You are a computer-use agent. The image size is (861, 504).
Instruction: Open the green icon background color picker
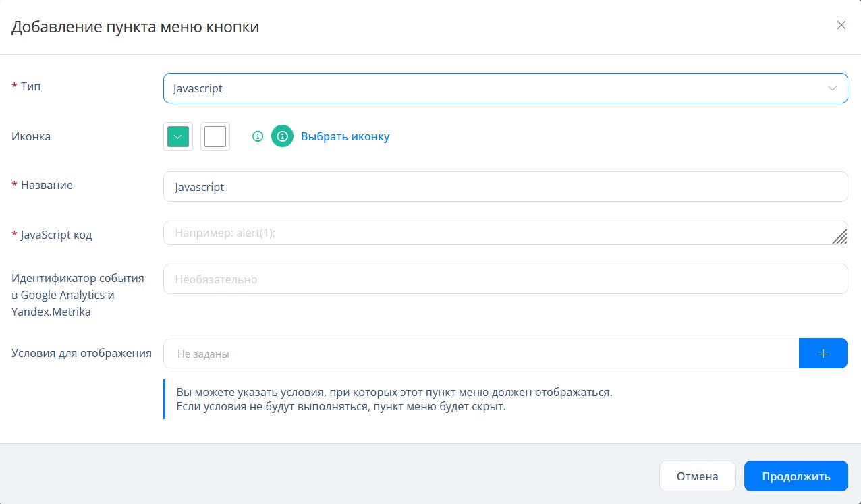(178, 136)
